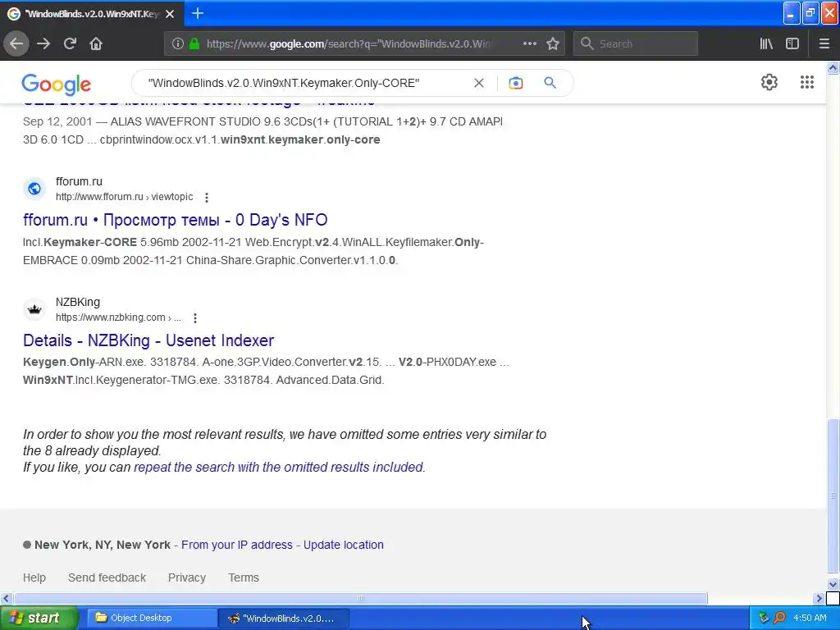840x630 pixels.
Task: Open more options for fforum.ru result
Action: tap(206, 198)
